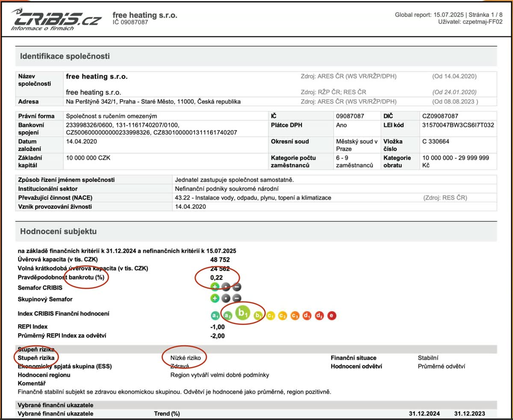Select the red e rating circle
Image resolution: width=513 pixels, height=420 pixels.
pos(332,316)
